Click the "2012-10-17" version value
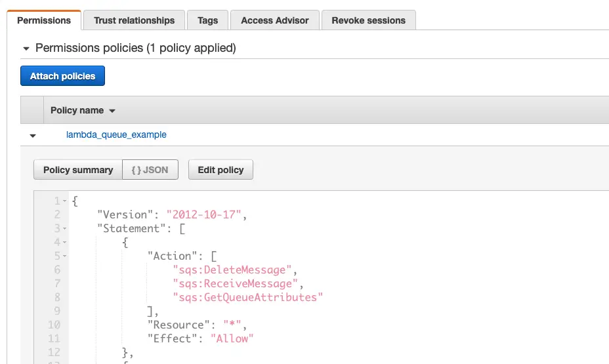Image resolution: width=609 pixels, height=364 pixels. 205,214
